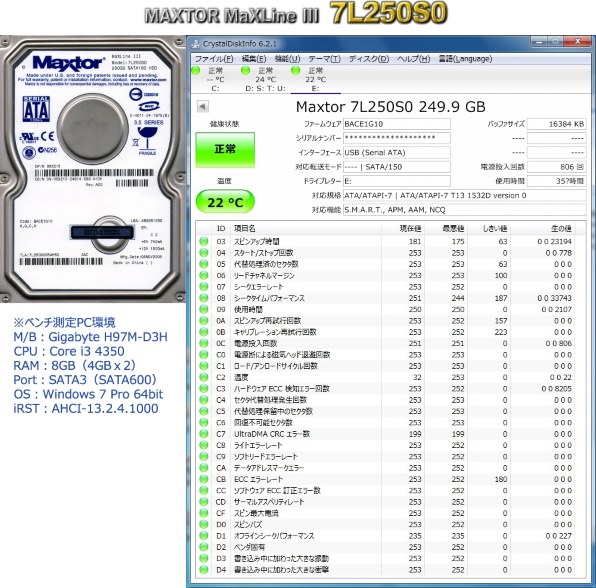The image size is (596, 588).
Task: Open the ファイル(F) menu
Action: click(214, 59)
